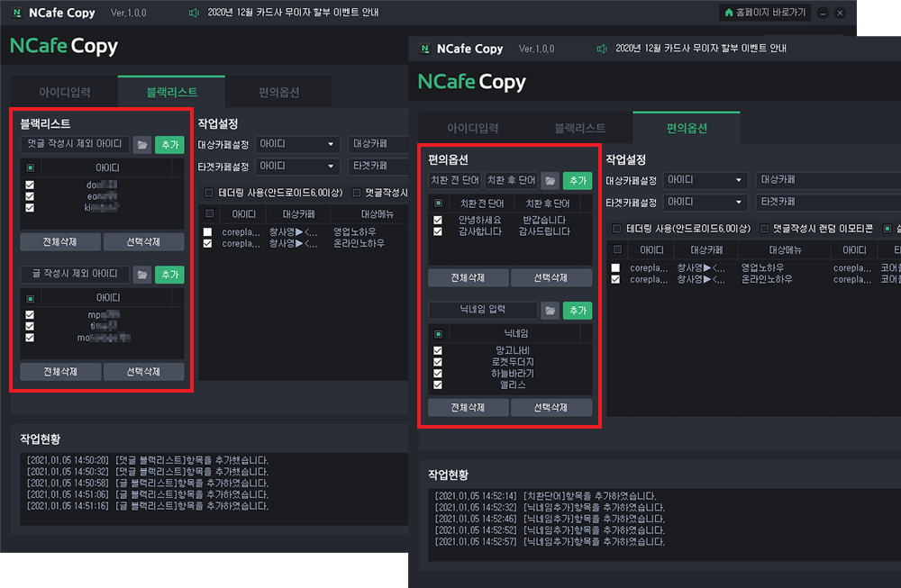Toggle select-all checkbox in comment blacklist header
Viewport: 901px width, 588px height.
(31, 167)
